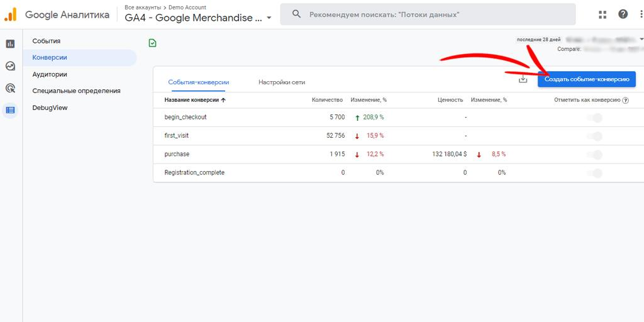644x322 pixels.
Task: Click the green status checkmark icon
Action: 152,43
